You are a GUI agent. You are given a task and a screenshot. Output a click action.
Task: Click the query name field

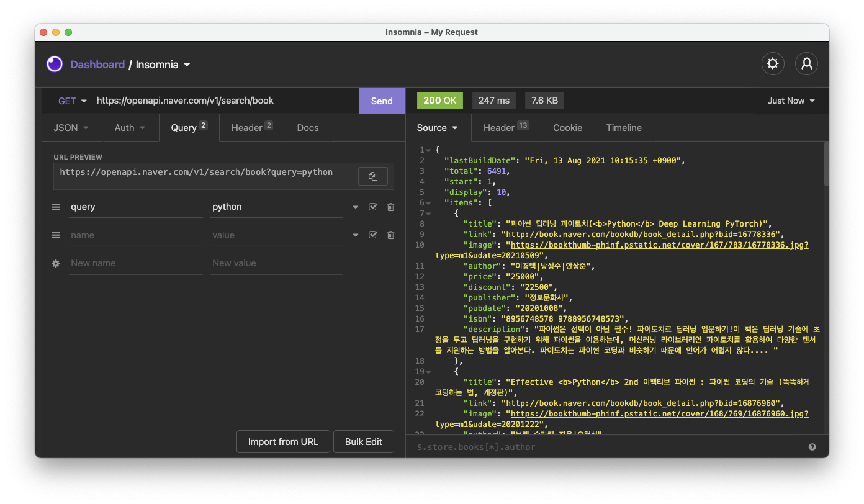coord(136,207)
